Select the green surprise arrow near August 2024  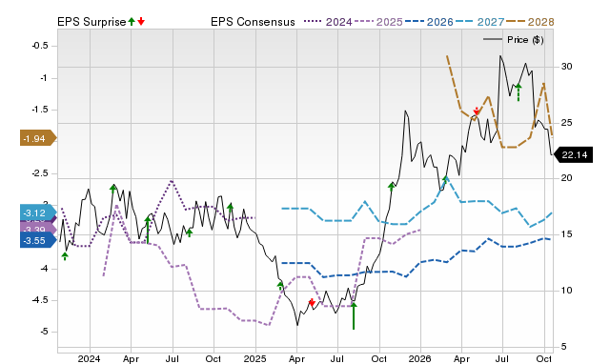point(189,233)
